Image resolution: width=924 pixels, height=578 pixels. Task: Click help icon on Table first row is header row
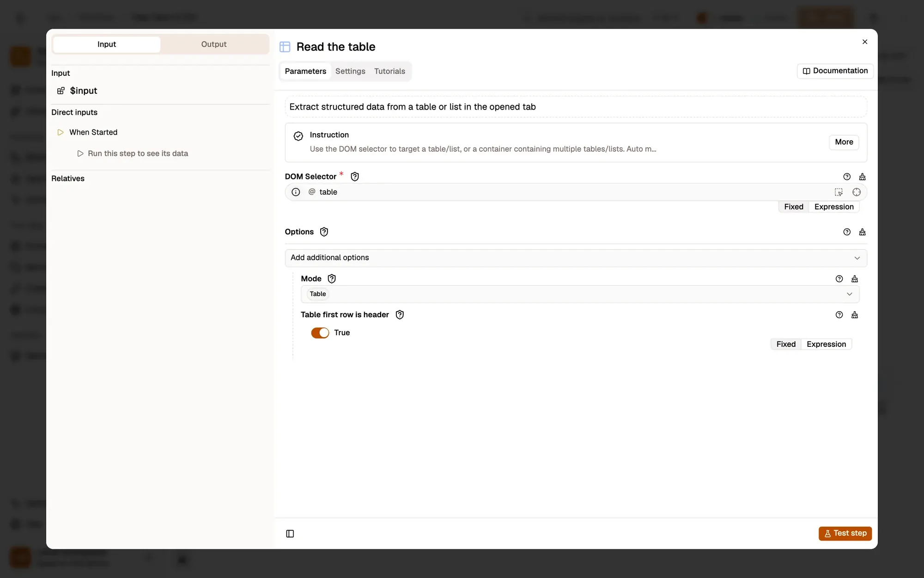(x=839, y=315)
